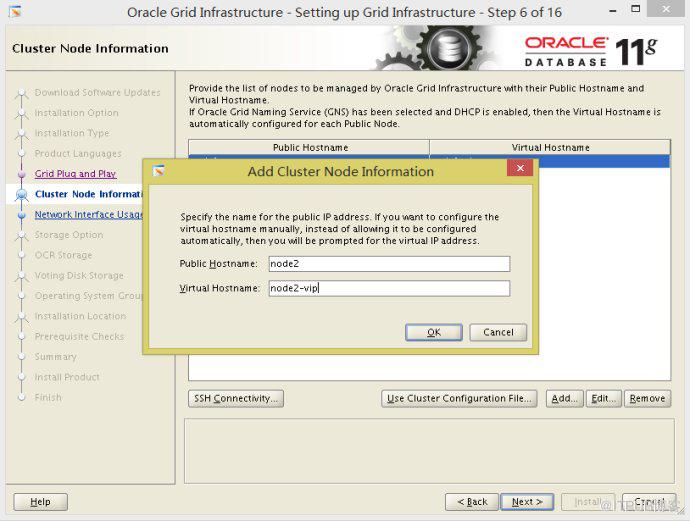Close the Add Cluster Node Information dialog
Viewport: 690px width, 521px height.
pos(520,168)
